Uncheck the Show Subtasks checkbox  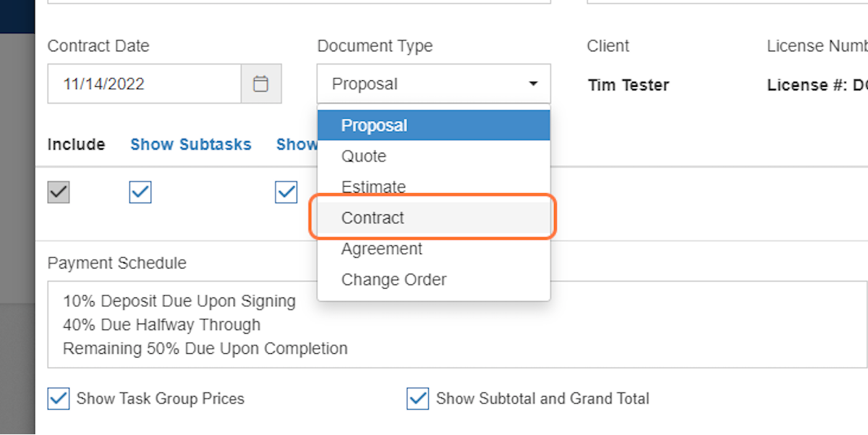pos(140,192)
